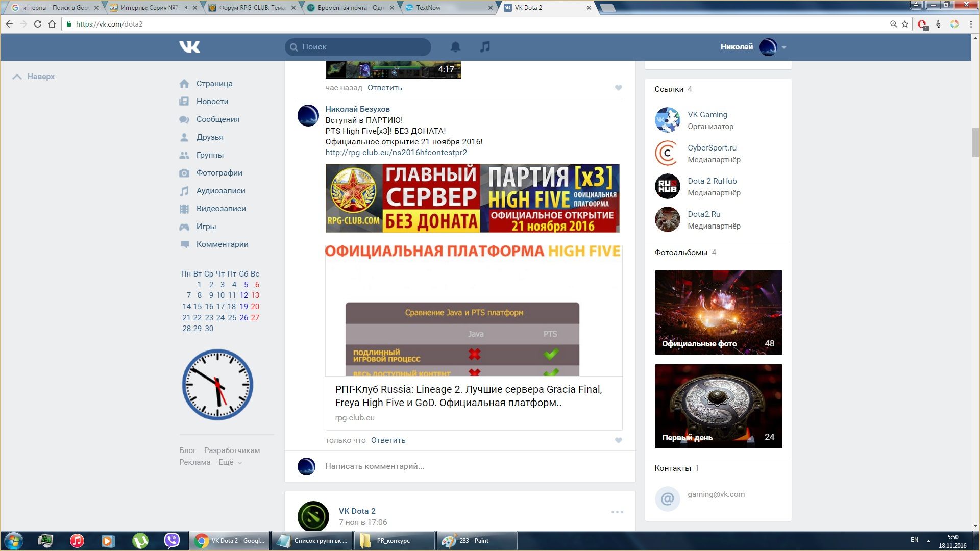Open the Официальные фото album
The width and height of the screenshot is (980, 551).
[718, 312]
